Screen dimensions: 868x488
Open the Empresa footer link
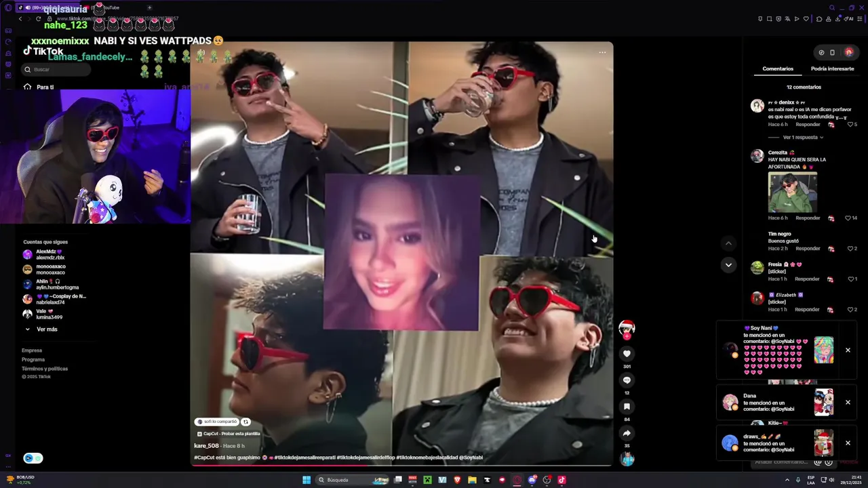pyautogui.click(x=32, y=350)
